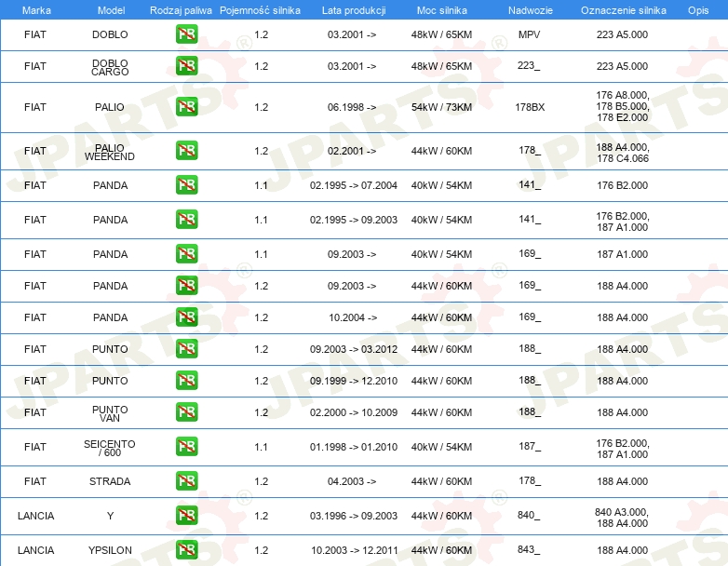Click the 02.1995 -> 07.2004 date cell

[354, 185]
